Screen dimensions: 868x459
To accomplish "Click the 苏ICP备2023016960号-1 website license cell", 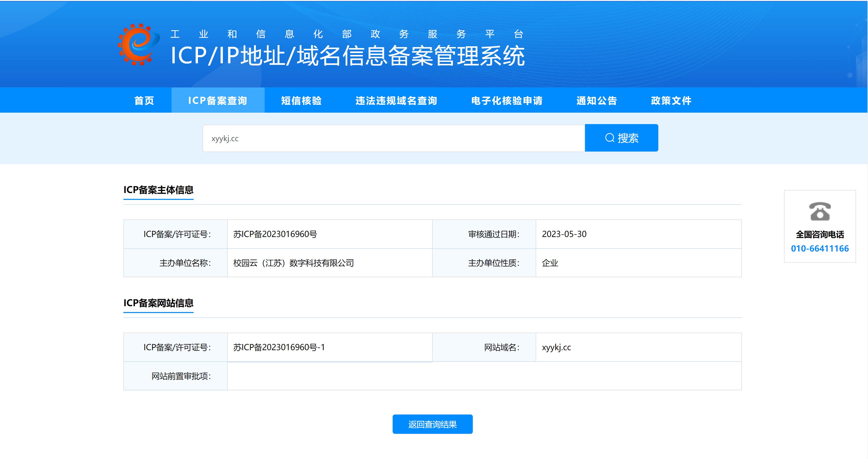I will tap(330, 347).
